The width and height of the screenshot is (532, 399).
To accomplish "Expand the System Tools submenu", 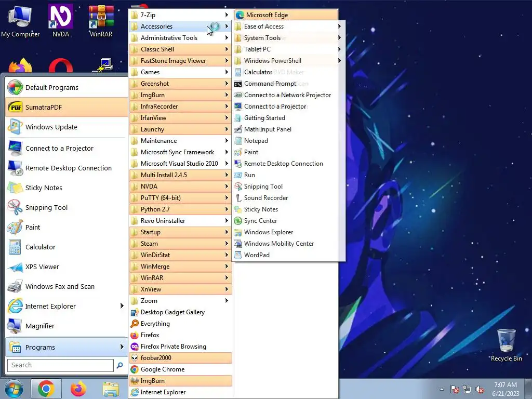I will (x=288, y=37).
